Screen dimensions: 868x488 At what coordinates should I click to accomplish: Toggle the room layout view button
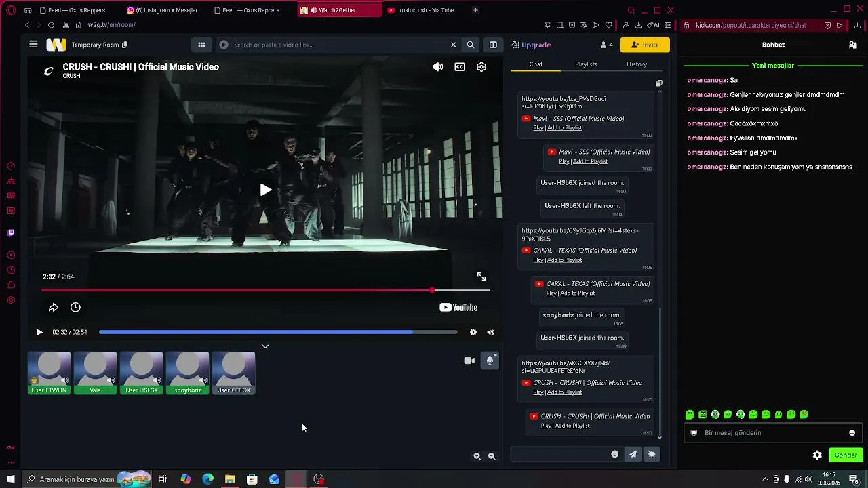(x=493, y=45)
